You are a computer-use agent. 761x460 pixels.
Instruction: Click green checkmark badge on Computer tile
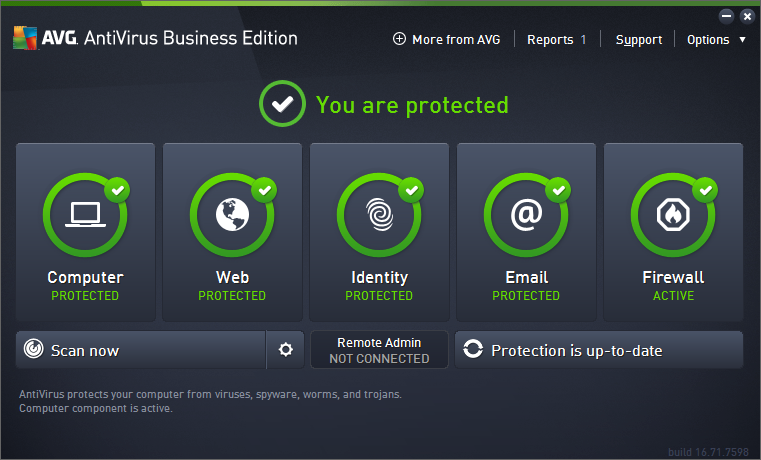pyautogui.click(x=118, y=188)
